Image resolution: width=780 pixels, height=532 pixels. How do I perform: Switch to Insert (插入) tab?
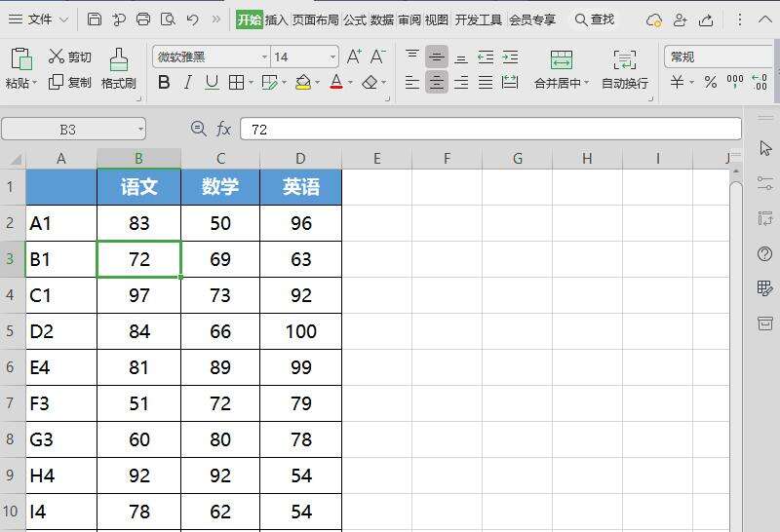tap(277, 19)
